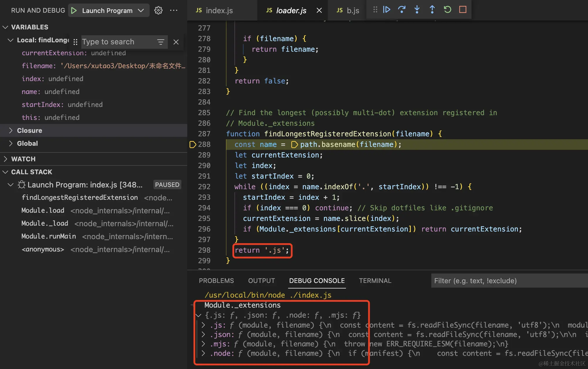Restart the debug session
The height and width of the screenshot is (369, 588).
pos(447,10)
